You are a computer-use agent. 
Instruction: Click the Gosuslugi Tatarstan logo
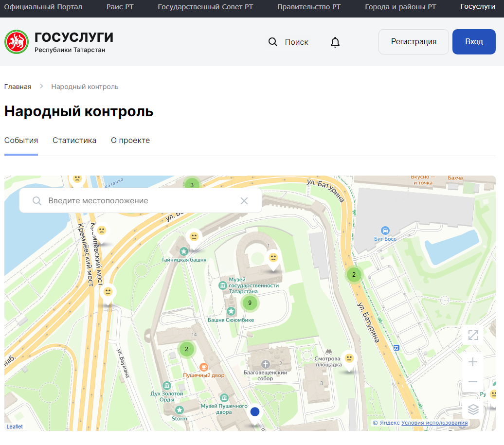pos(17,42)
